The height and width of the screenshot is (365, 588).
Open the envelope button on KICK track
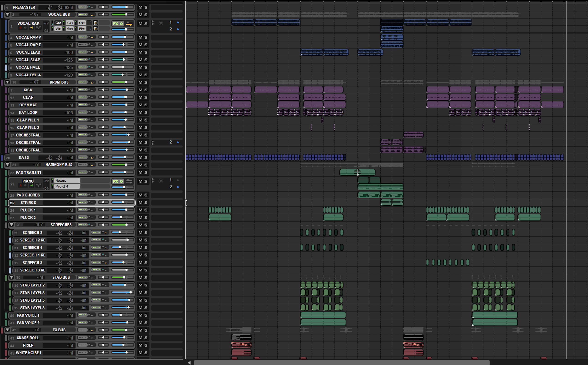click(x=83, y=90)
